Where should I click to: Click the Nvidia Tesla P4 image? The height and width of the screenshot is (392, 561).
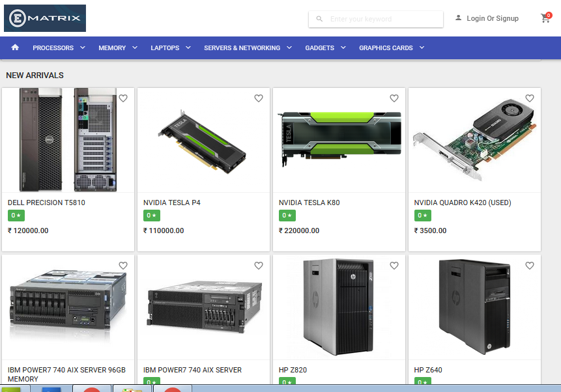(203, 142)
